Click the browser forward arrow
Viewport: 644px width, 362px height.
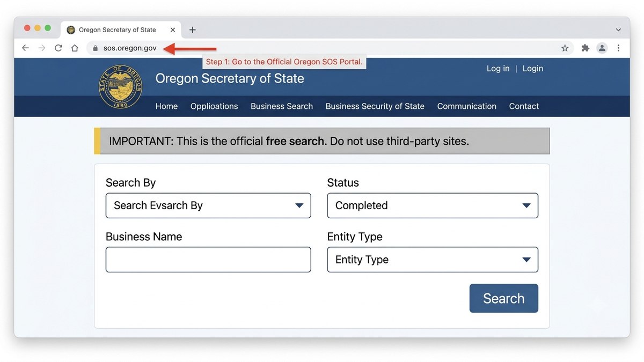42,48
